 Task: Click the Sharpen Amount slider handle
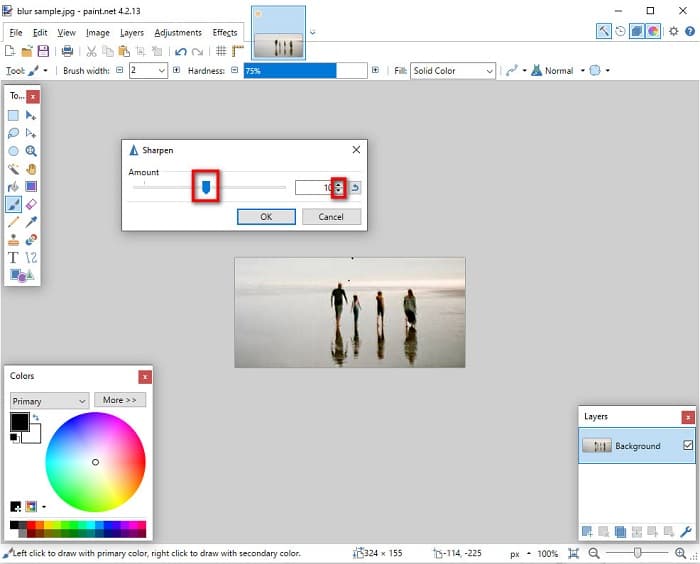(206, 187)
